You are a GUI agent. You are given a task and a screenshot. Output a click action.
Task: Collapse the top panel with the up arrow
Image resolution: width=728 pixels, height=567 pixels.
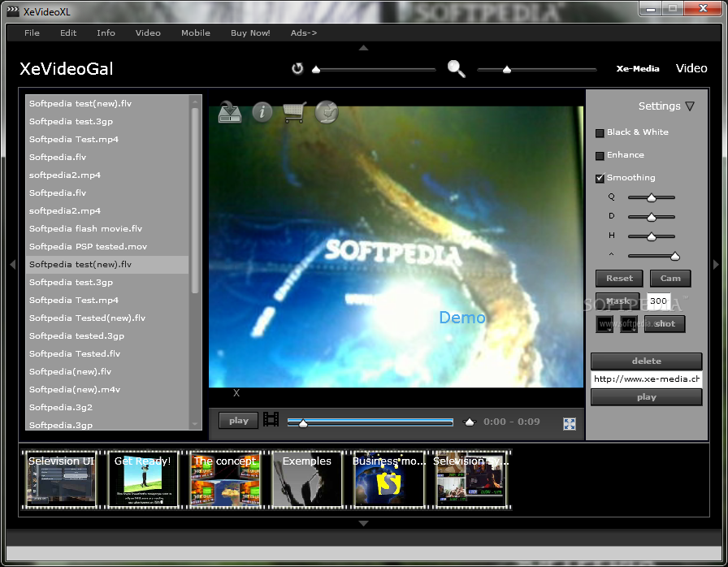point(363,48)
